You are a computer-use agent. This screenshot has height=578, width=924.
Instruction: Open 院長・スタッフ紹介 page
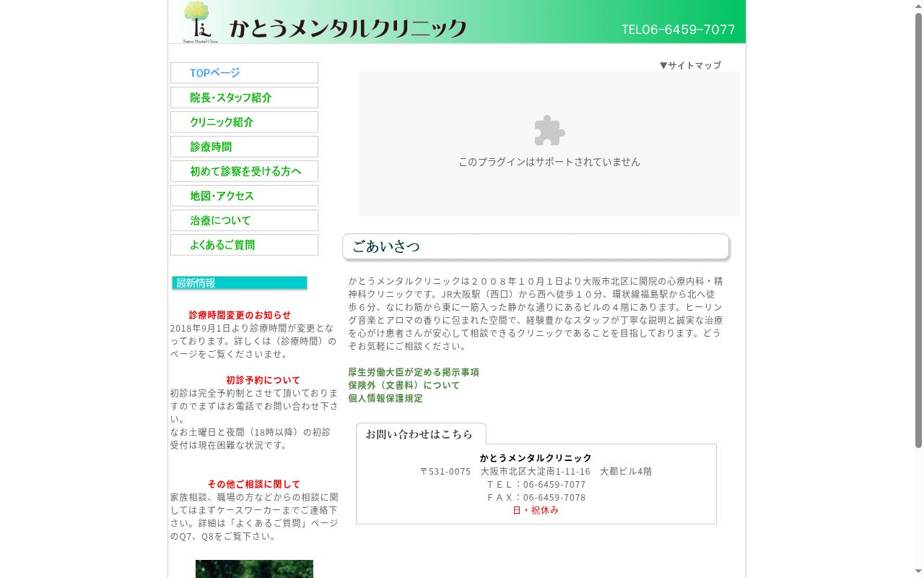(x=244, y=98)
